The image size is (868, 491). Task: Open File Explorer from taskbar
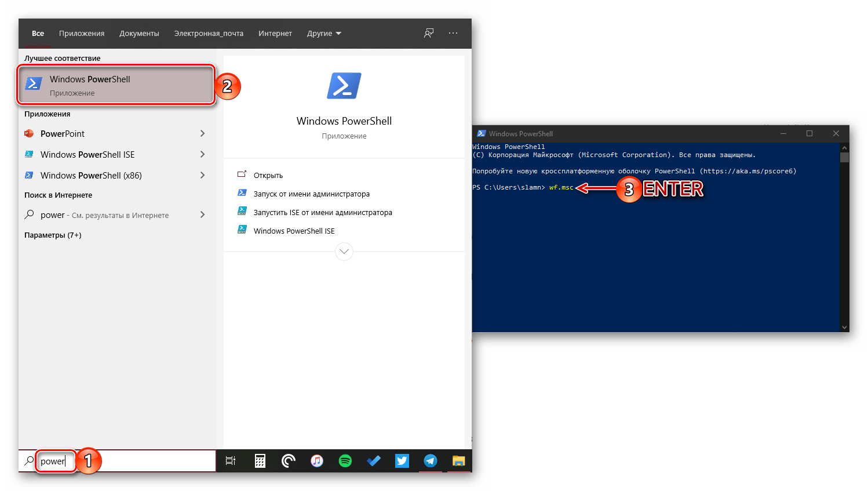[458, 461]
